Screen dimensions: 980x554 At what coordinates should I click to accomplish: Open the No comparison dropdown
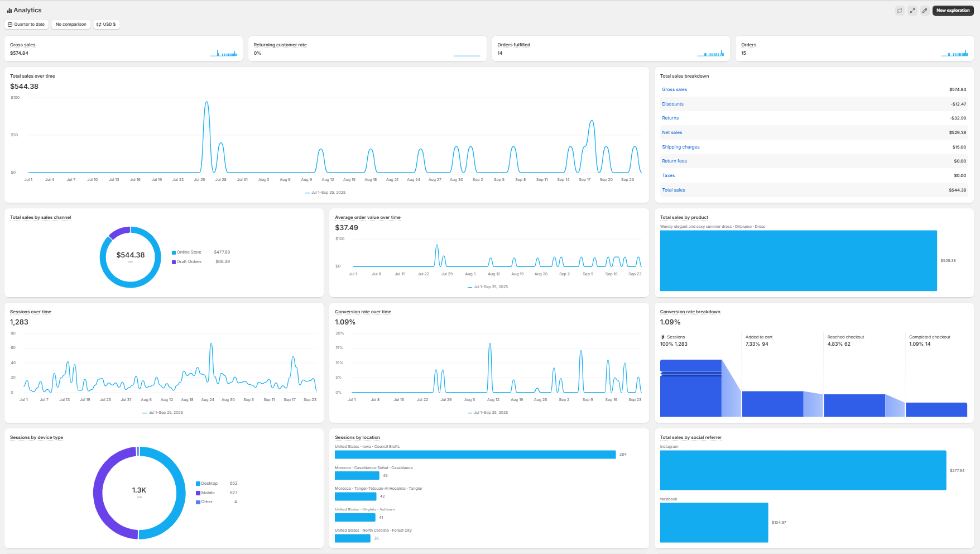71,25
